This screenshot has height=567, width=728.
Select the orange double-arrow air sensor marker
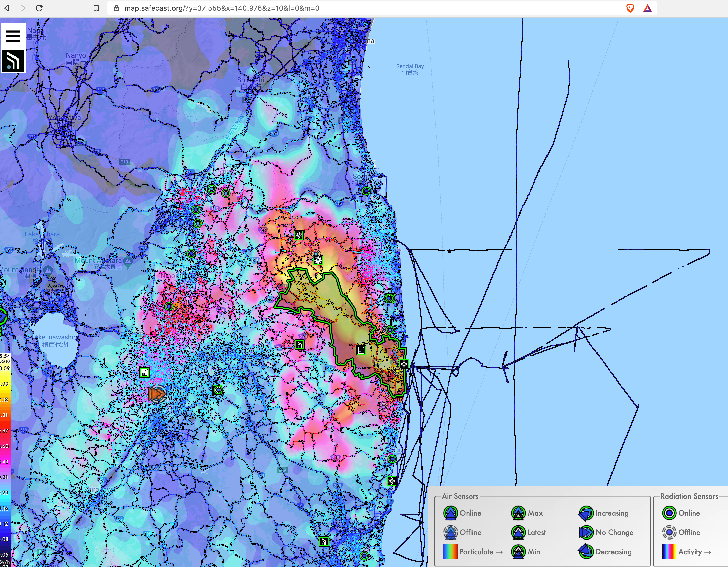point(157,394)
